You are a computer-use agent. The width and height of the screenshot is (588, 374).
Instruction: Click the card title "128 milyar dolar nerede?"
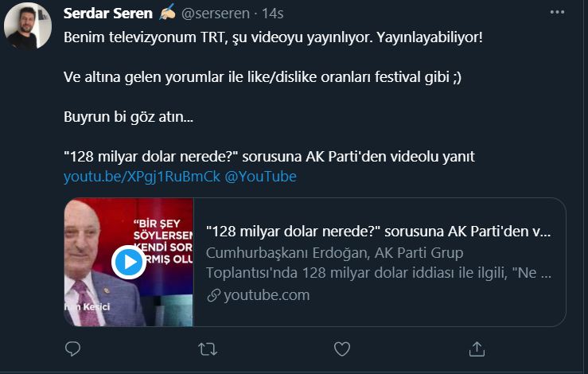coord(378,232)
